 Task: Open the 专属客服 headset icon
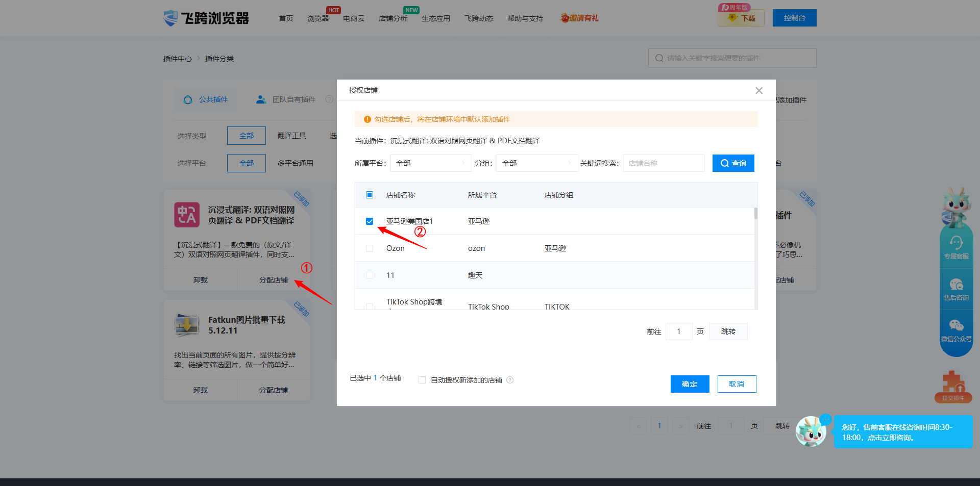click(x=956, y=243)
